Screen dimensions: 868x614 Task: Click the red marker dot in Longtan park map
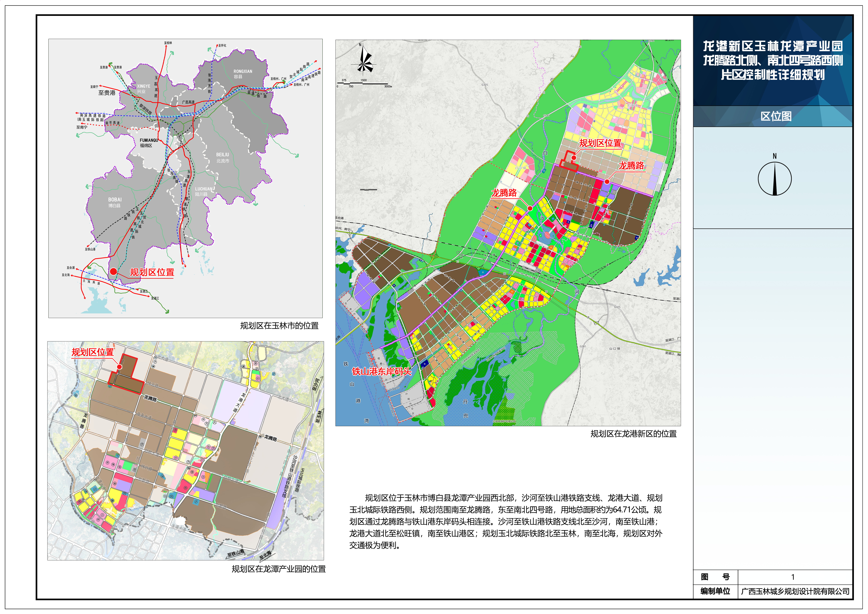click(119, 366)
